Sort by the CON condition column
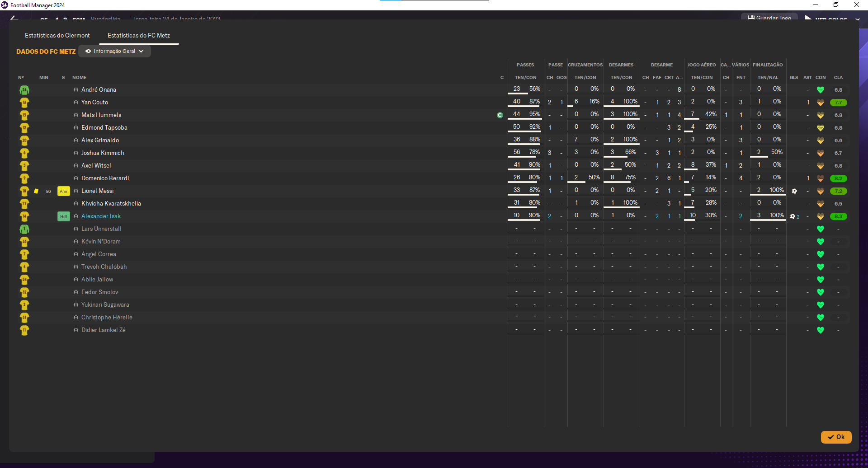This screenshot has height=468, width=868. coord(821,78)
